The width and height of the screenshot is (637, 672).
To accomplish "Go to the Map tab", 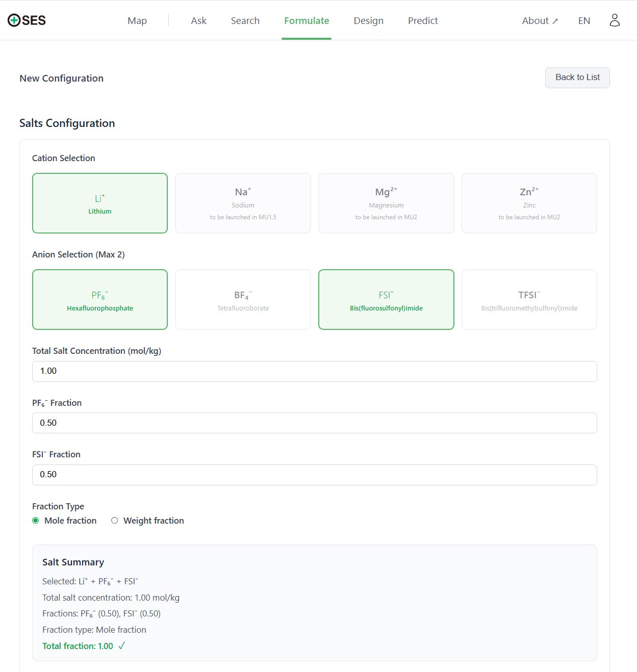I will [137, 21].
